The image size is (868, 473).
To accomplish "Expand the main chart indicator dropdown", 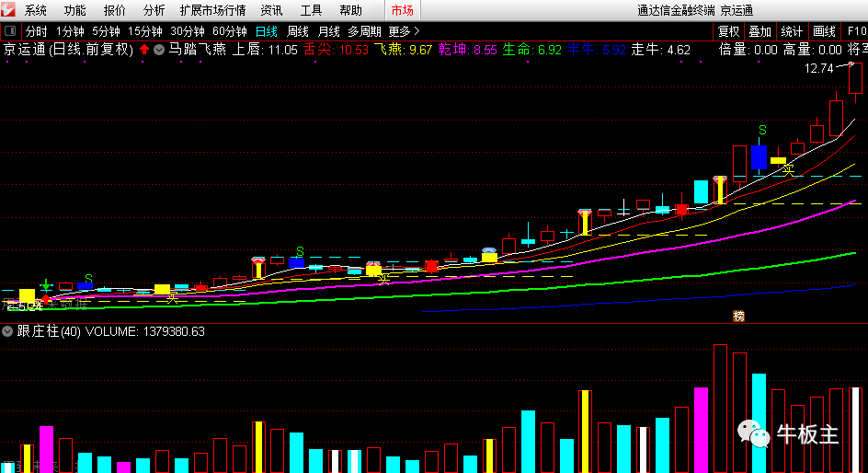I will tap(159, 50).
